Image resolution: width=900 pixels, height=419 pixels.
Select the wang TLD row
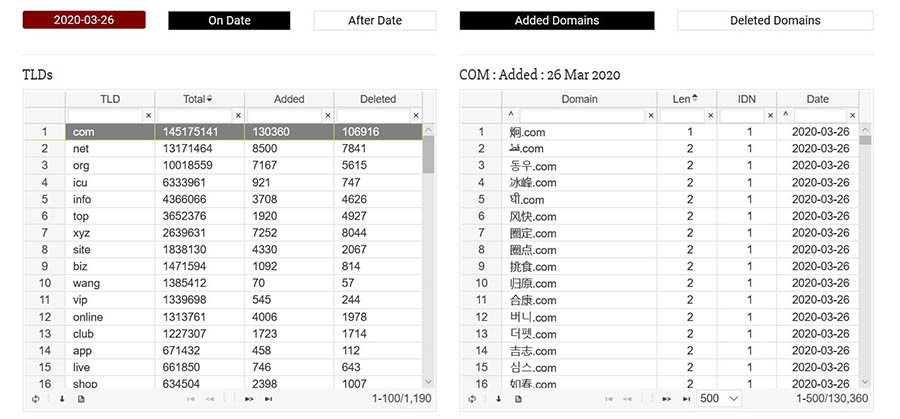[x=223, y=283]
